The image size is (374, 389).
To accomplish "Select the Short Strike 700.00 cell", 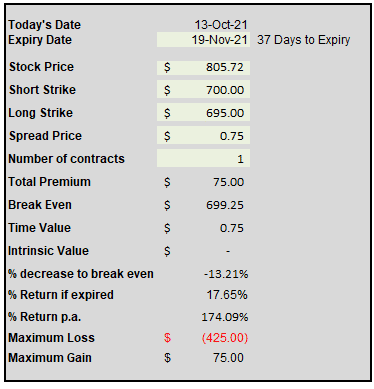I will (x=203, y=90).
